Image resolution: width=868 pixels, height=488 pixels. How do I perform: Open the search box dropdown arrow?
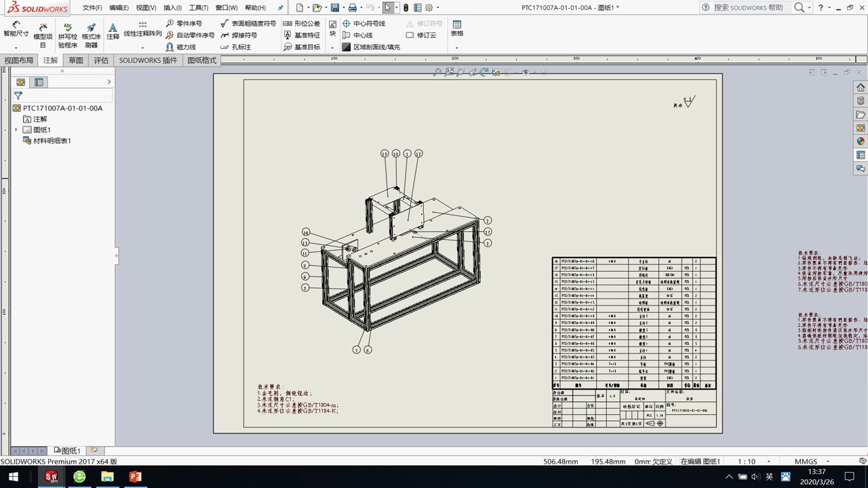[x=809, y=7]
